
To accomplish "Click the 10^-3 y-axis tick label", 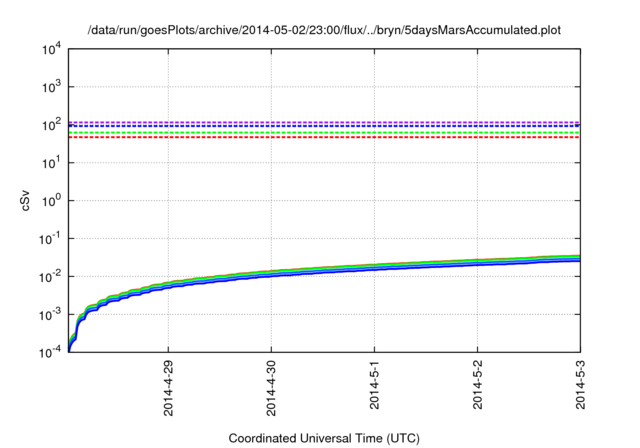I will [x=49, y=315].
